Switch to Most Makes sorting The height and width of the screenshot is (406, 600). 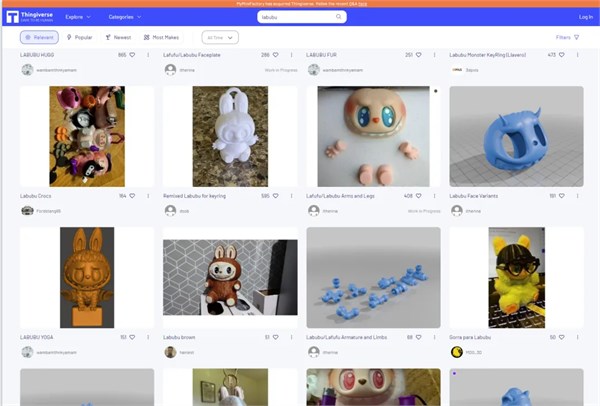point(160,37)
